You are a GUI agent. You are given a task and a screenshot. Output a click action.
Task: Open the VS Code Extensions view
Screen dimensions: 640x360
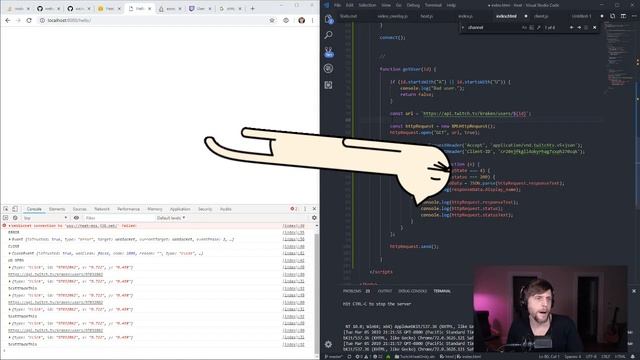coord(329,85)
